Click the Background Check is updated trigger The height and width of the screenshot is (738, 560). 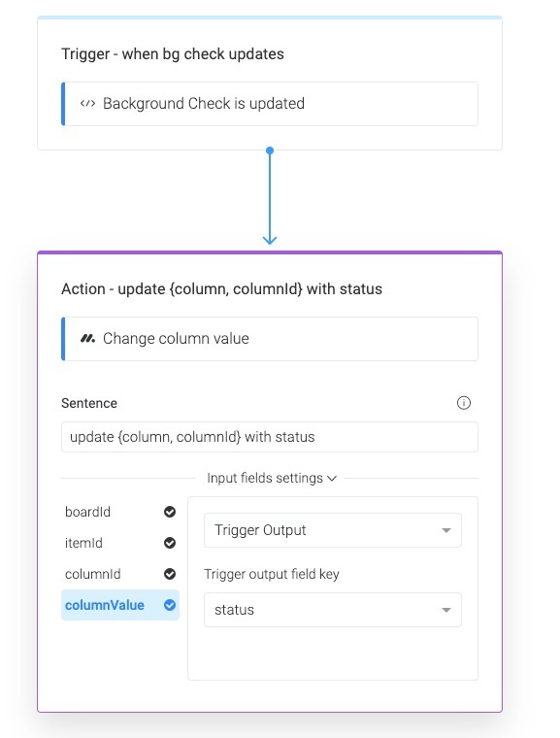coord(270,104)
